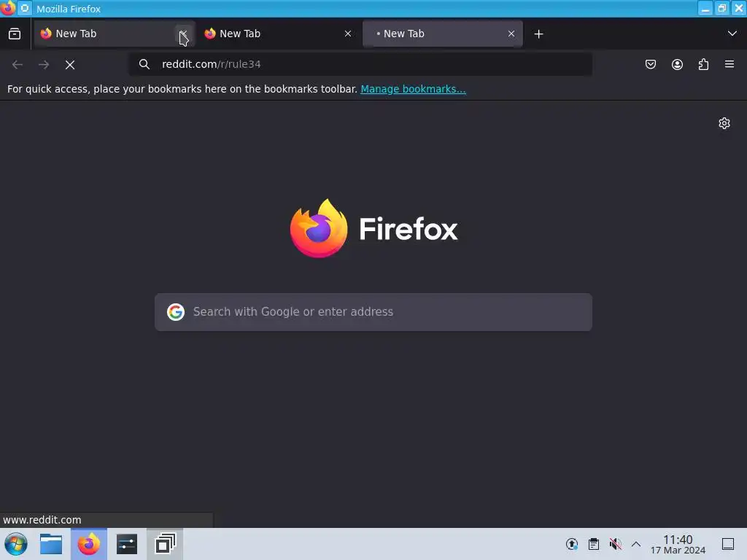Image resolution: width=747 pixels, height=560 pixels.
Task: Close the second New Tab
Action: (348, 34)
